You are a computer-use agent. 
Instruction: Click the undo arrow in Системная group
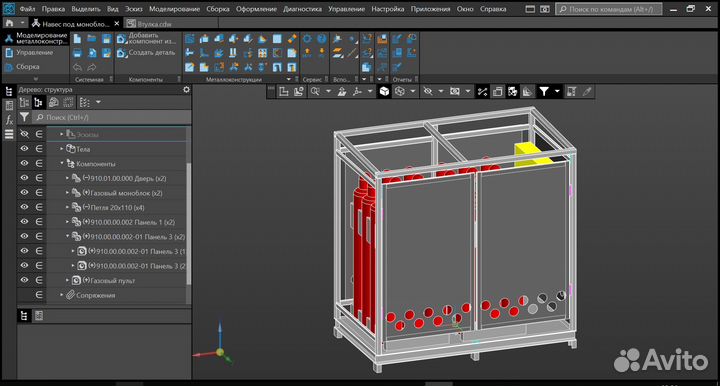click(77, 67)
